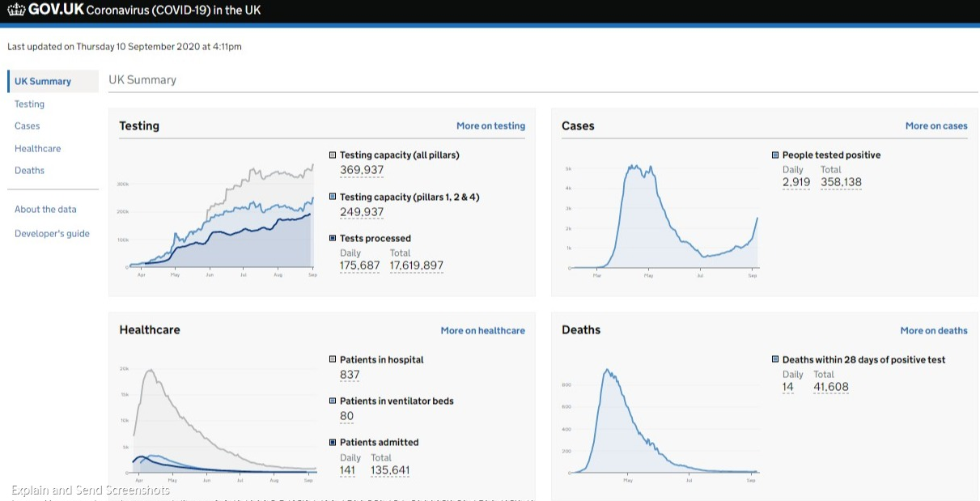
Task: Click the UK Summary page heading
Action: [142, 80]
